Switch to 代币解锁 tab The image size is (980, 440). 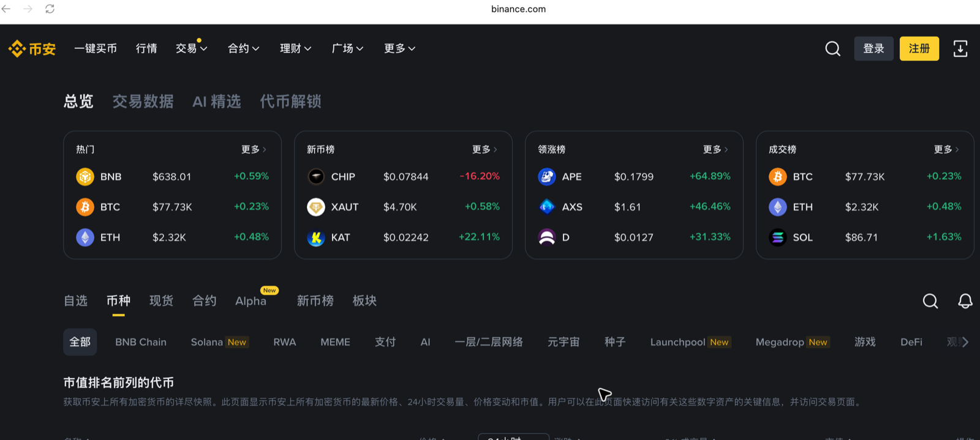pyautogui.click(x=290, y=102)
